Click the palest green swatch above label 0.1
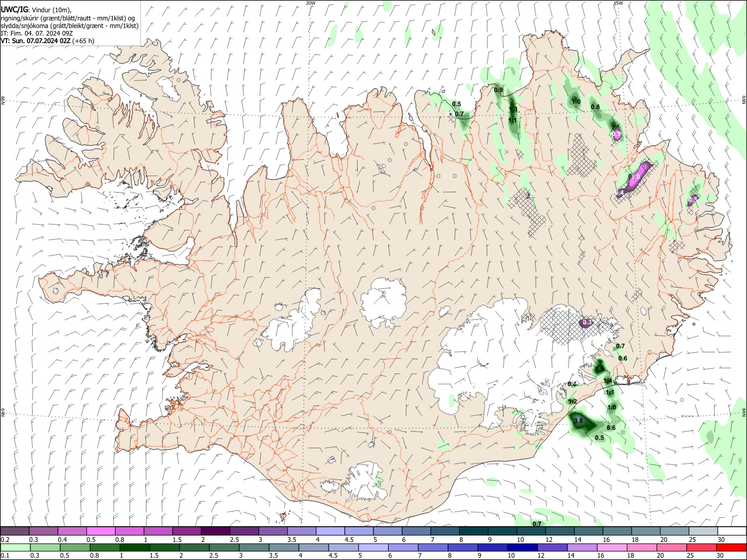 click(15, 548)
